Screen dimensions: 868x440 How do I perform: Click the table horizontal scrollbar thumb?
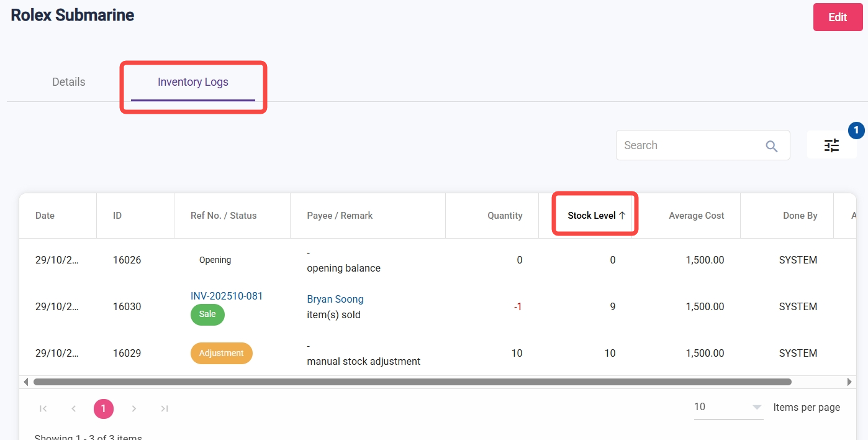[x=412, y=382]
